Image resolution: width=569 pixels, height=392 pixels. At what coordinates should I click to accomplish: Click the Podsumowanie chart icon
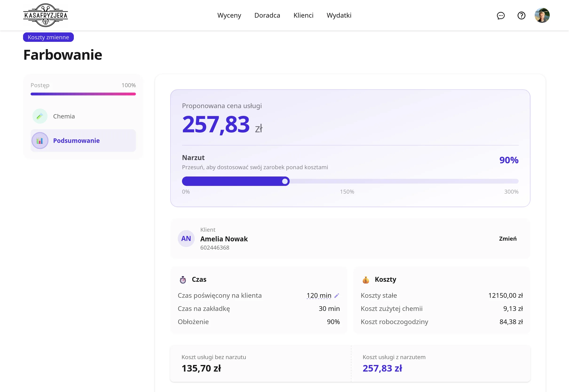[x=40, y=141]
